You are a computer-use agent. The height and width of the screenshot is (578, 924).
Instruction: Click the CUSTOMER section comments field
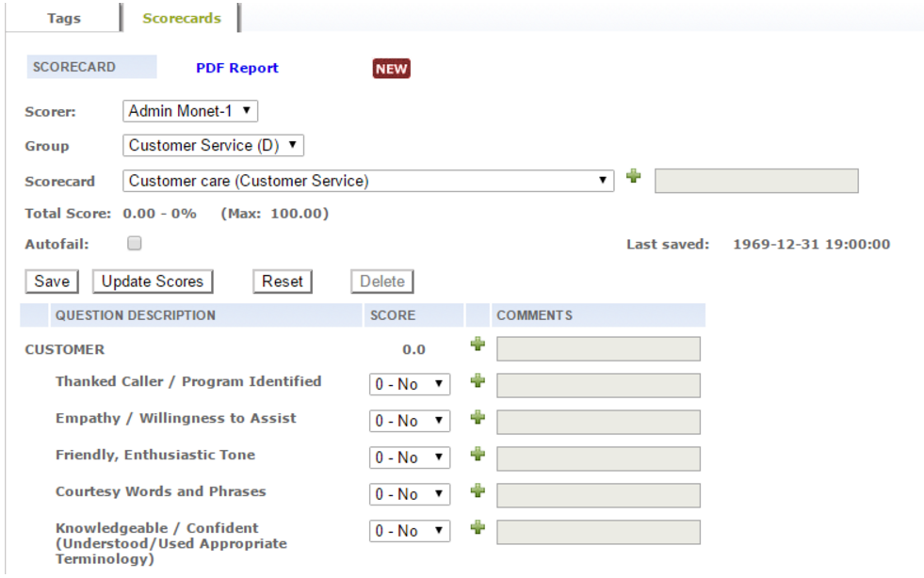click(x=598, y=349)
